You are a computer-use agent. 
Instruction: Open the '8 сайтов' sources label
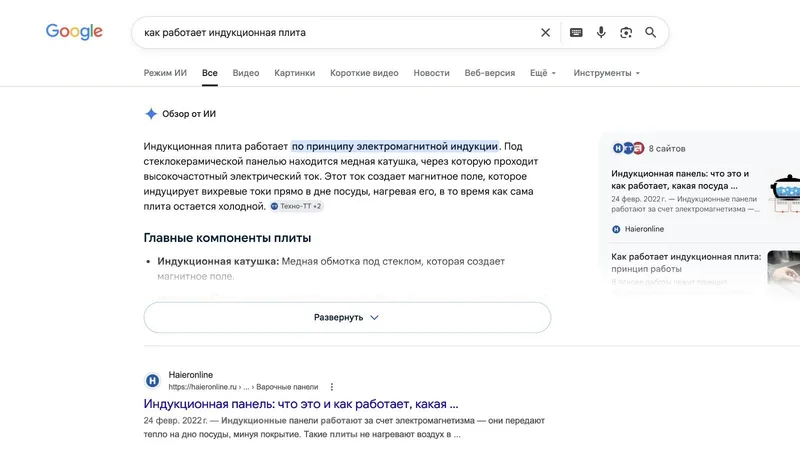(667, 148)
